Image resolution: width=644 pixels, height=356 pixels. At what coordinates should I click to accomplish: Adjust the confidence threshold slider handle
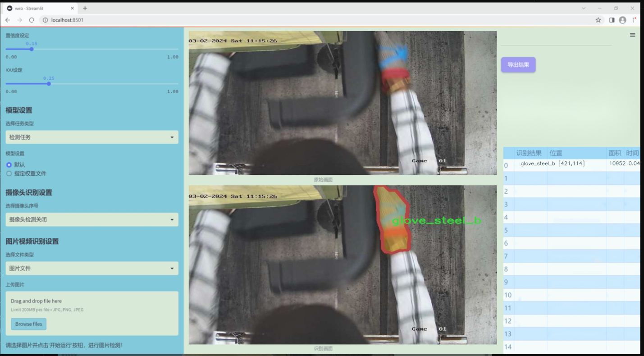click(x=32, y=49)
